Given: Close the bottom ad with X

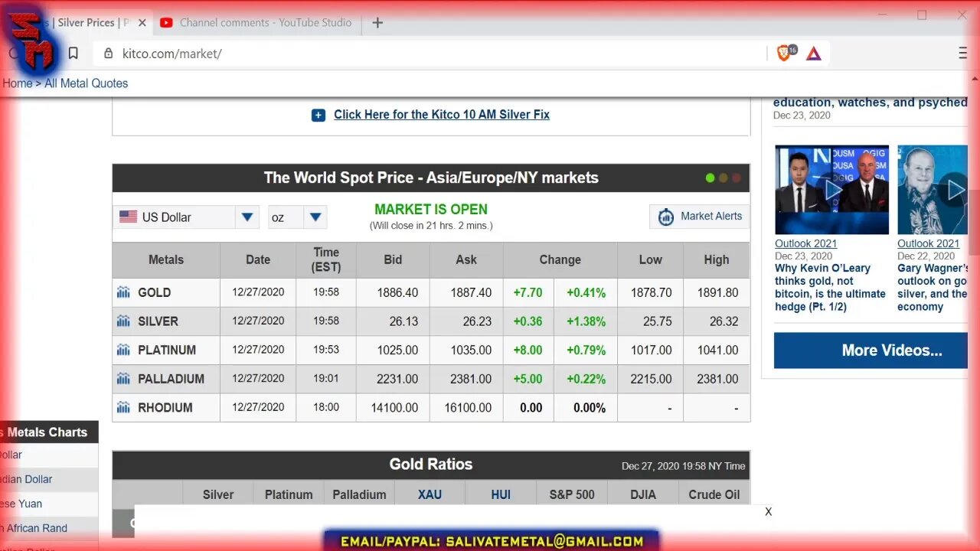Looking at the screenshot, I should point(768,512).
